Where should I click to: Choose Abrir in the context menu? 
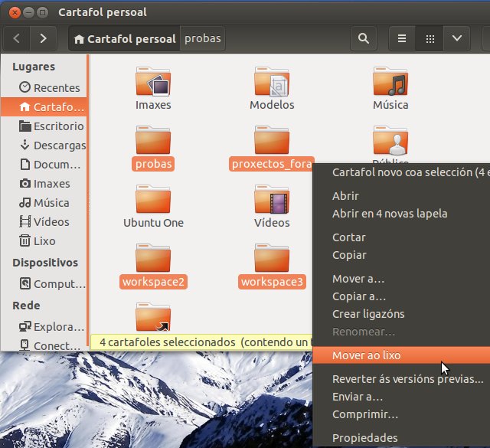click(x=401, y=196)
